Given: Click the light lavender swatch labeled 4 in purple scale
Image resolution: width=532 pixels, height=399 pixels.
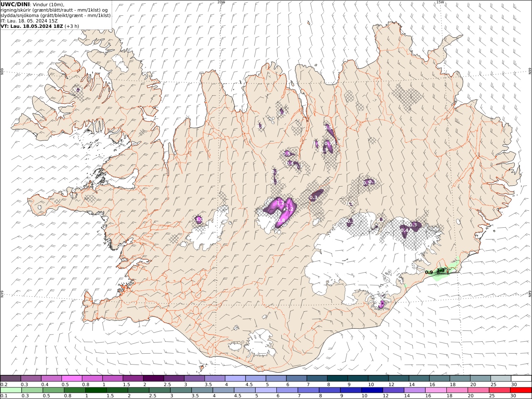Looking at the screenshot, I should [235, 378].
